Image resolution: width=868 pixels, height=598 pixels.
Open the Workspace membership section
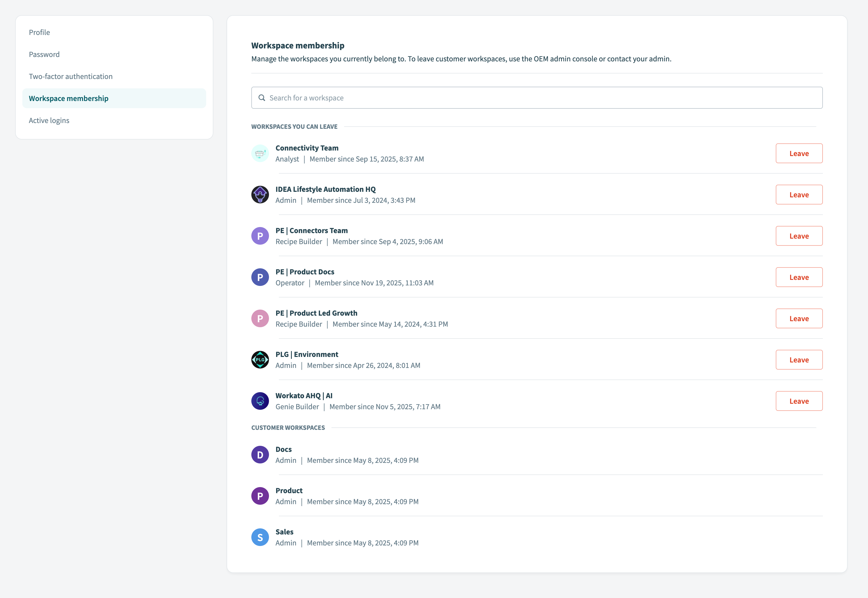click(69, 98)
